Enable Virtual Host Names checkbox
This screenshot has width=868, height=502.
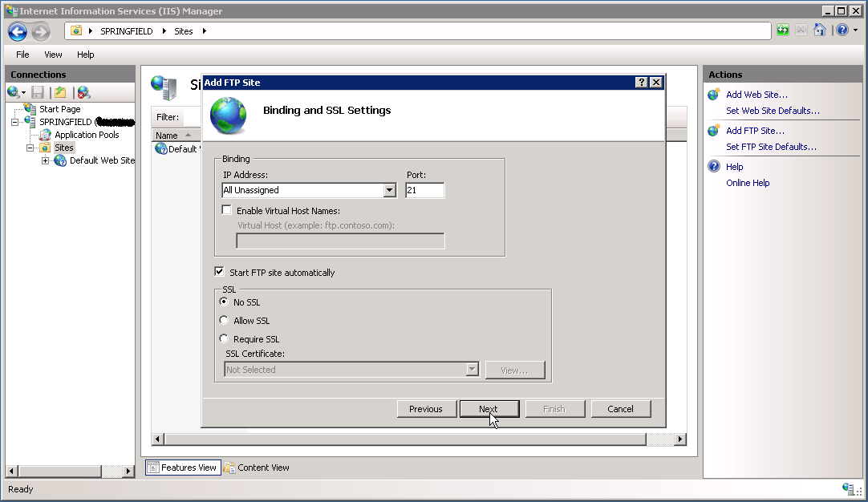pyautogui.click(x=226, y=210)
